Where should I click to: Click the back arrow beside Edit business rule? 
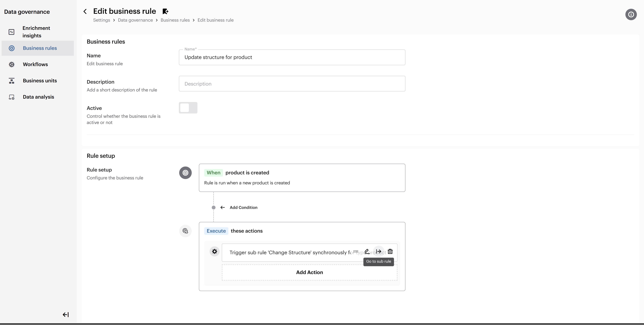click(x=85, y=11)
